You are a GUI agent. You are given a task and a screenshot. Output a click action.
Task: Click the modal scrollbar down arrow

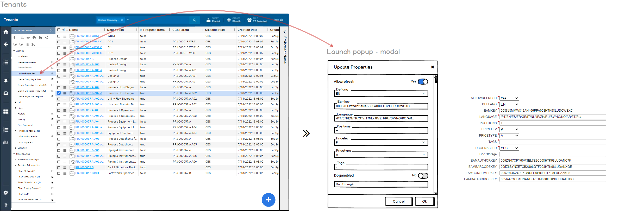(435, 193)
